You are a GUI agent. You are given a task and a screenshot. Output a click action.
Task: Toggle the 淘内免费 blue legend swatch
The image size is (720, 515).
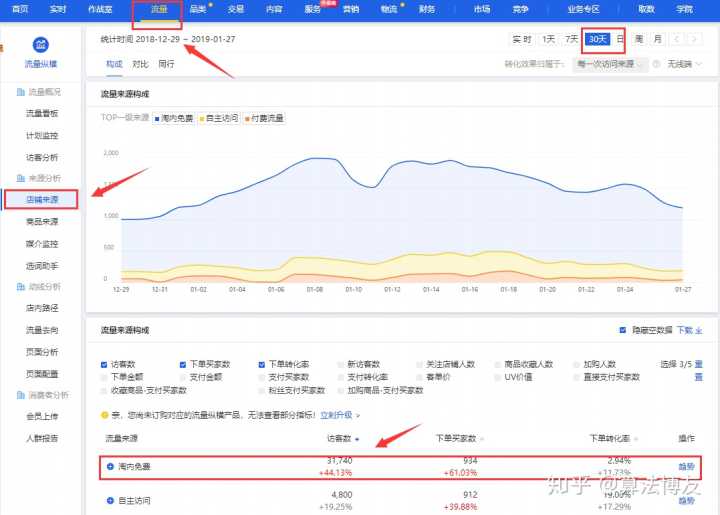pos(158,118)
